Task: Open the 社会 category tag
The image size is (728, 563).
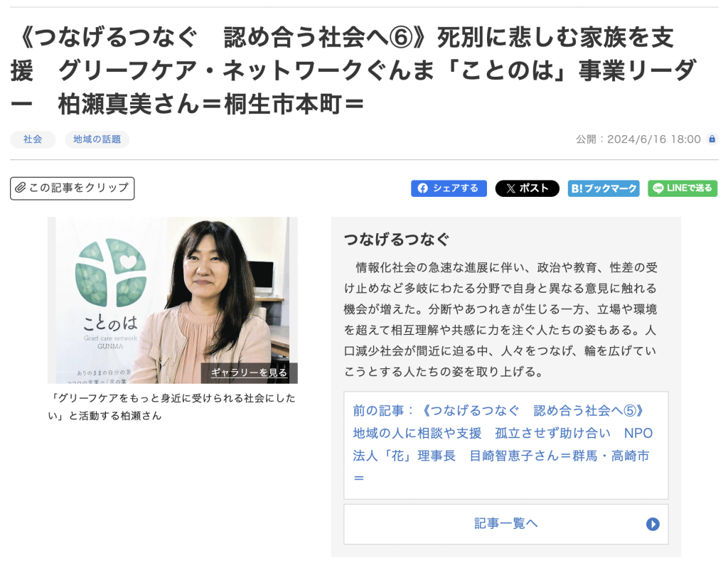Action: point(33,139)
